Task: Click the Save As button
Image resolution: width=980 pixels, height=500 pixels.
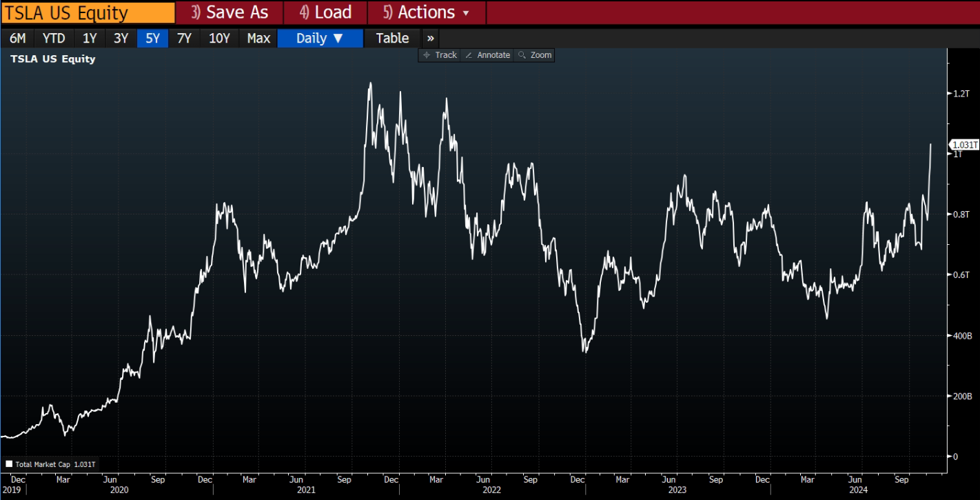Action: (229, 12)
